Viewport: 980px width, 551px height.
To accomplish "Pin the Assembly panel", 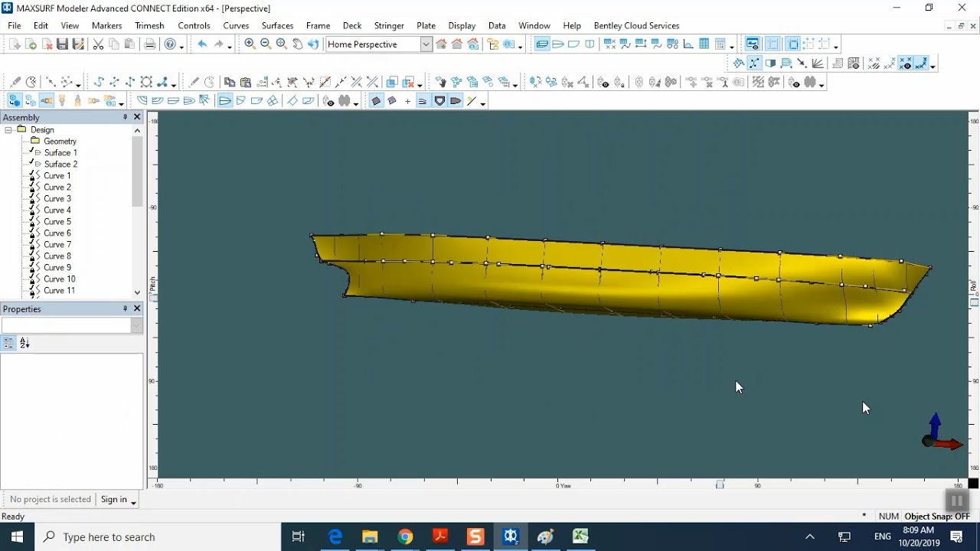I will pos(125,117).
